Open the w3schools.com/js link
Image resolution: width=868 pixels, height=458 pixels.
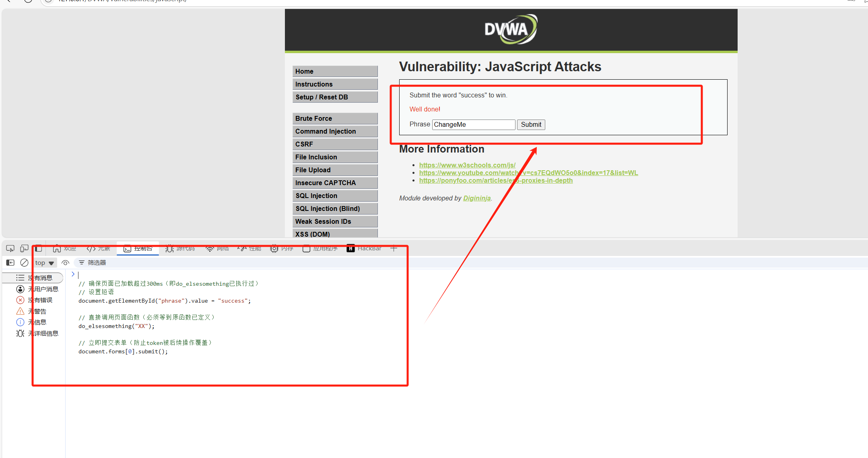467,165
